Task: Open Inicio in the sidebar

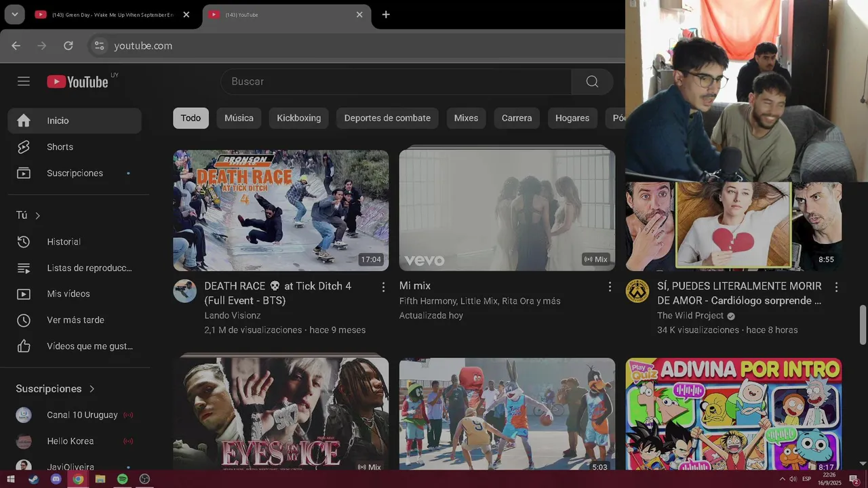Action: (75, 121)
